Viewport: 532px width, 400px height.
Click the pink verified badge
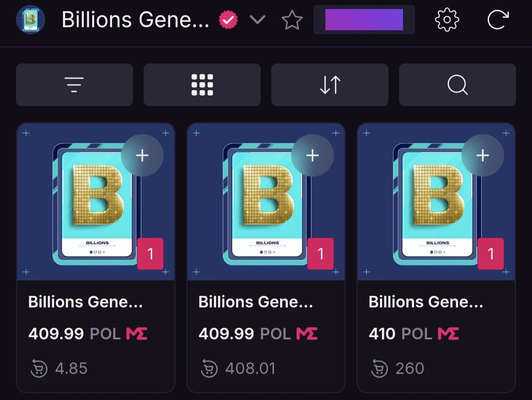tap(228, 20)
